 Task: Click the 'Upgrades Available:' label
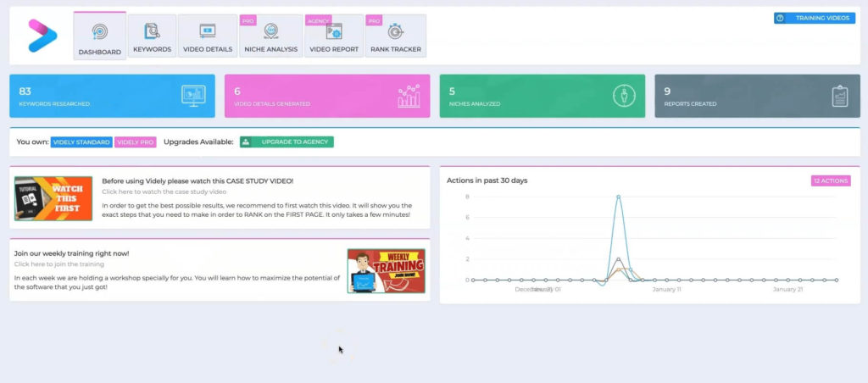(x=198, y=142)
